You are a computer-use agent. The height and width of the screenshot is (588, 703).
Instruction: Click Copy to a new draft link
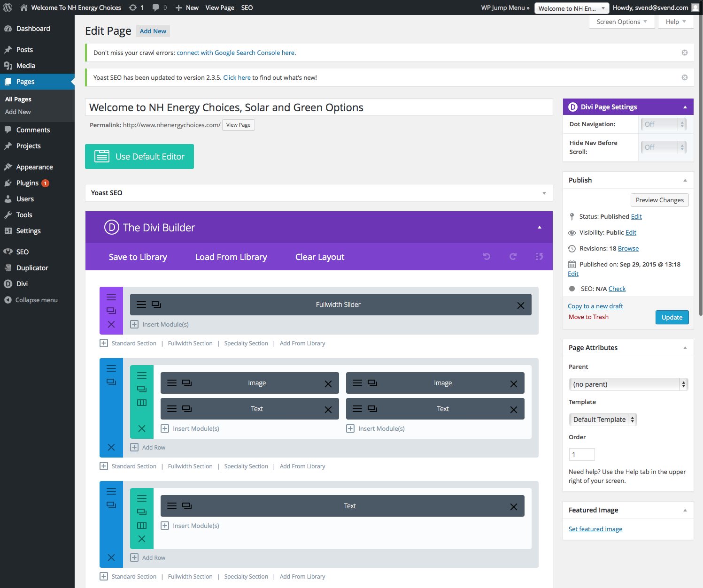coord(595,306)
